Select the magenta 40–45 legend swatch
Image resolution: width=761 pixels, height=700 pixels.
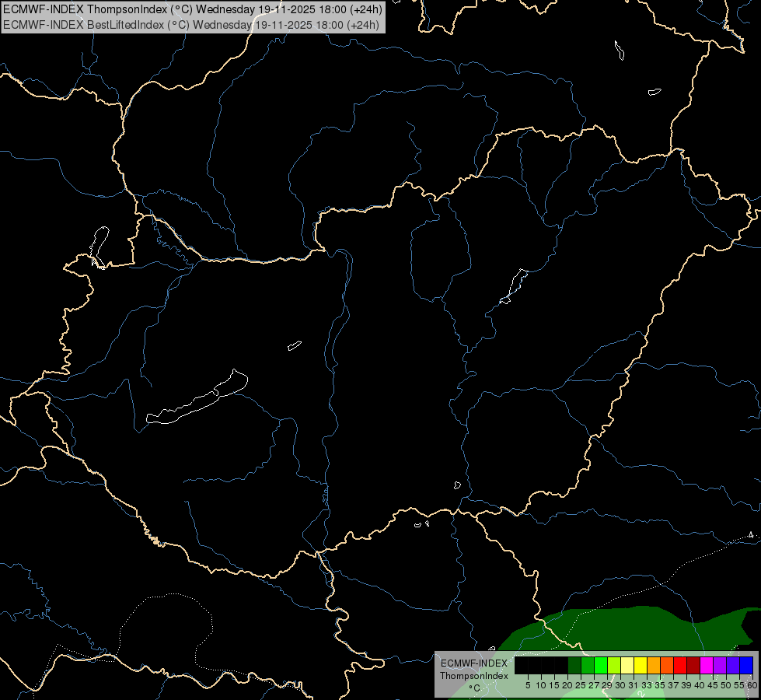tap(707, 665)
